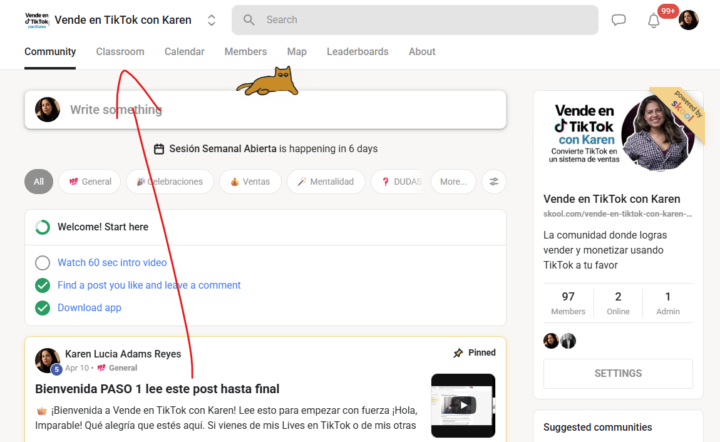720x442 pixels.
Task: Click the post's General category label
Action: click(123, 368)
